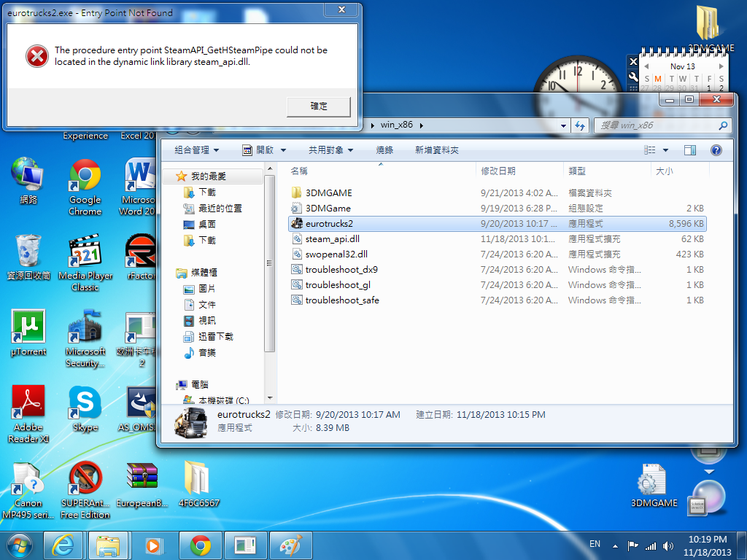Expand the 開啟 dropdown arrow
Screen dimensions: 747x560
pos(284,150)
